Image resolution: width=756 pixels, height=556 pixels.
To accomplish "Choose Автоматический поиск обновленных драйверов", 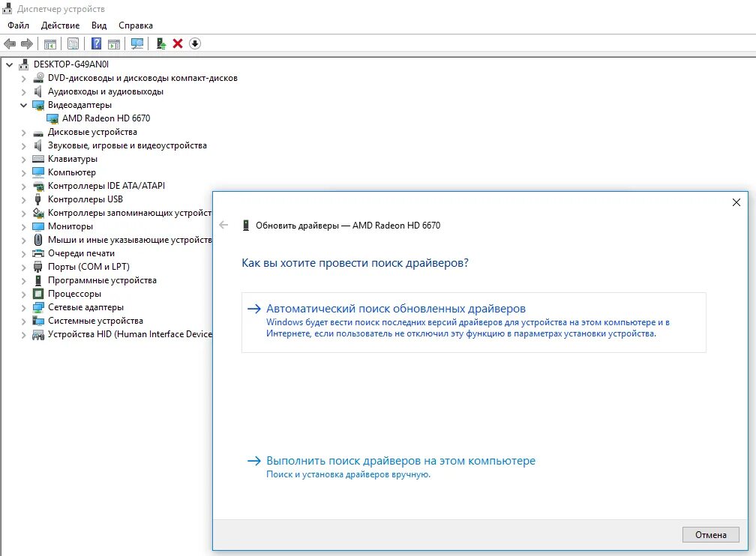I will point(473,322).
